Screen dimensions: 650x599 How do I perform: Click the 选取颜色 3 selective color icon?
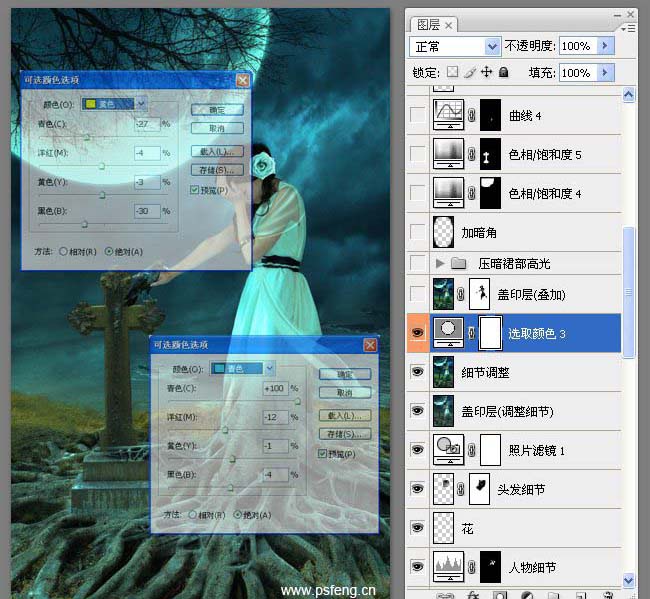tap(449, 333)
